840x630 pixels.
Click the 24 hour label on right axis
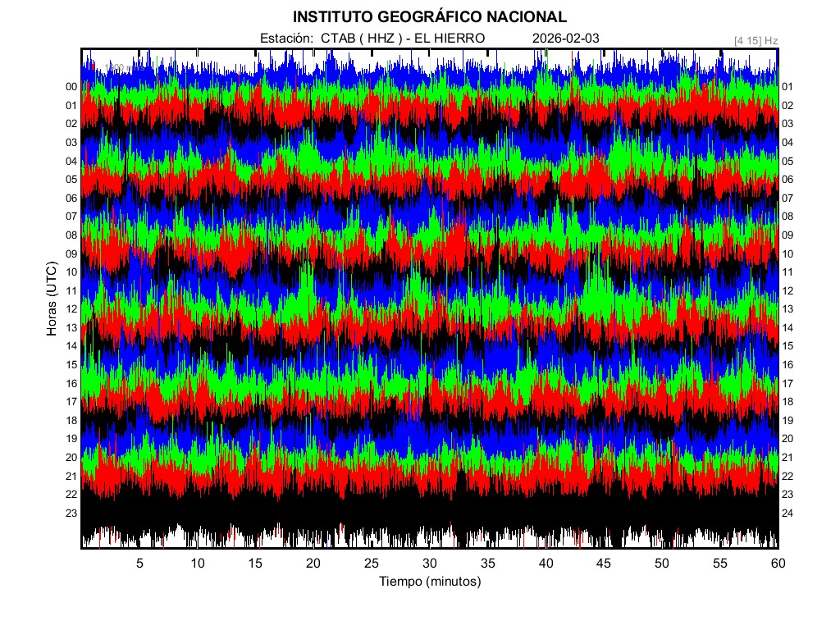pos(787,513)
